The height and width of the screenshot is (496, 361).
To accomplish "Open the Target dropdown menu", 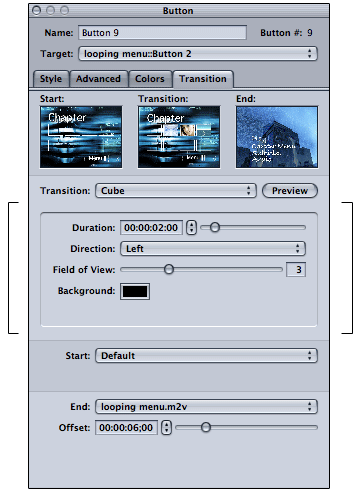I will pyautogui.click(x=198, y=54).
